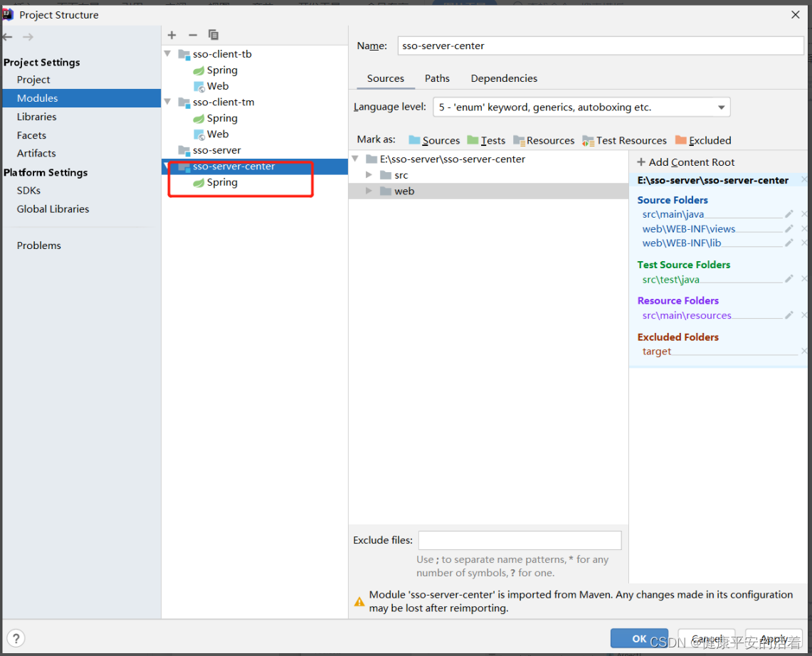Edit the src\main\java source folder path
The width and height of the screenshot is (812, 656).
(x=789, y=214)
